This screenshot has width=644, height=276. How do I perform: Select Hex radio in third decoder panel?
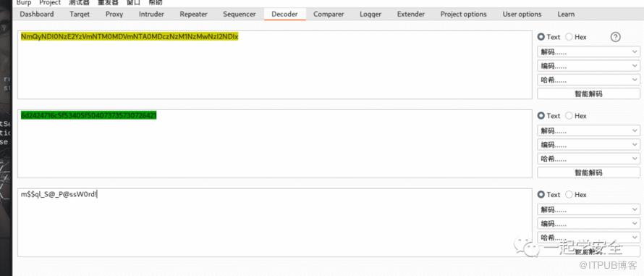(576, 195)
